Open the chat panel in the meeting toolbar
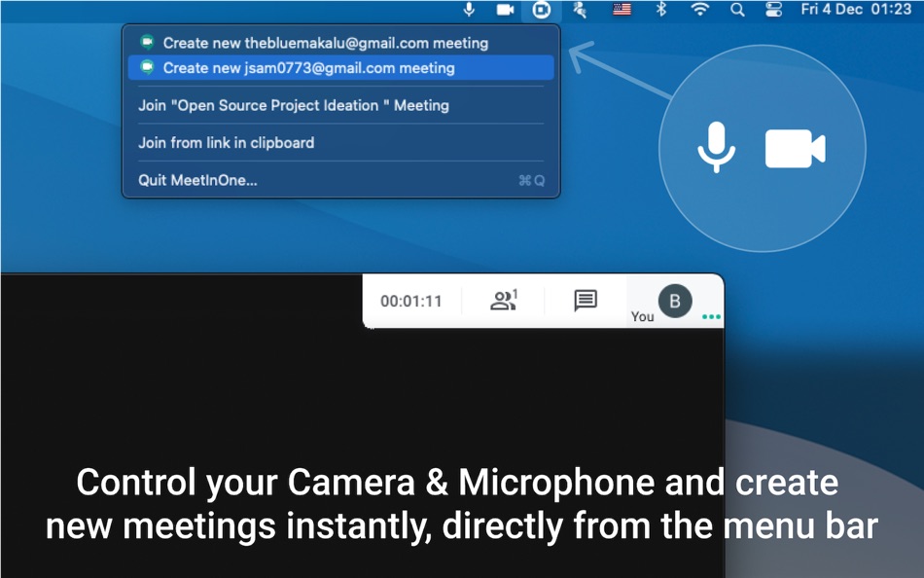This screenshot has width=924, height=578. 584,301
